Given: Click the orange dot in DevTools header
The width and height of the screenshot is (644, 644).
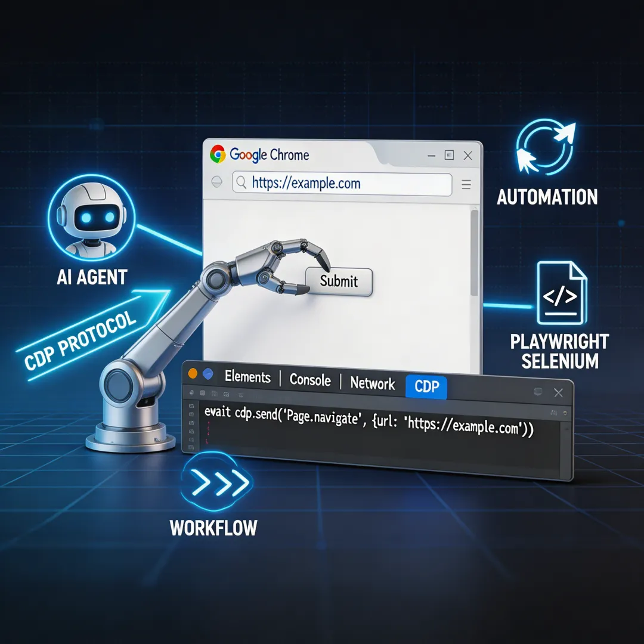Looking at the screenshot, I should 193,373.
